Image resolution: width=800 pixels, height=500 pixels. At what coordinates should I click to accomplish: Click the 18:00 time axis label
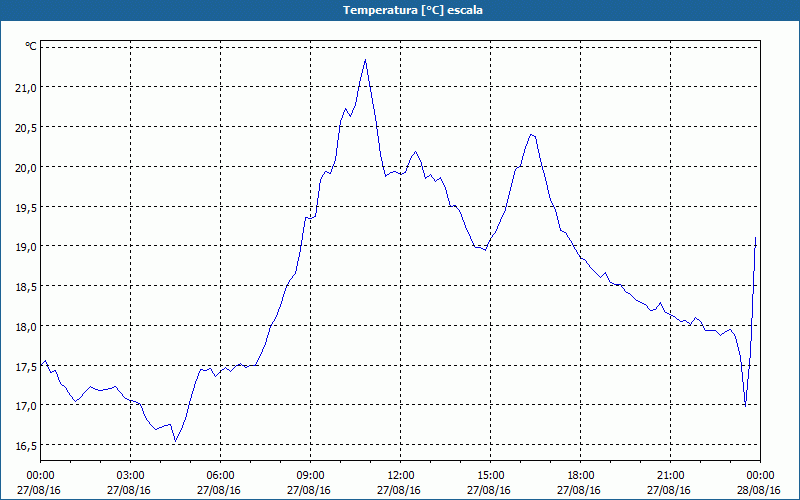click(x=580, y=476)
